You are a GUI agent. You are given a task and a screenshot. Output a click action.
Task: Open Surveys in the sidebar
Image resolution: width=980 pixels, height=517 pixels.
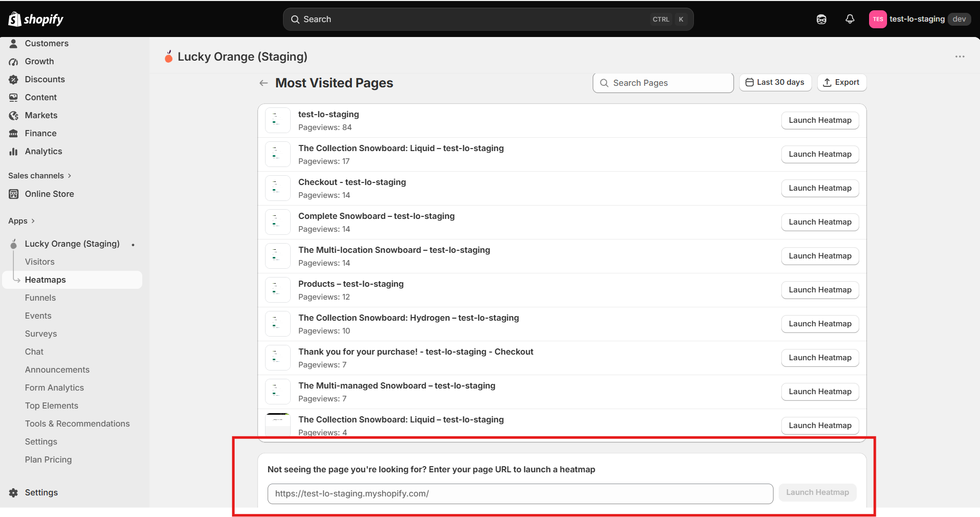click(41, 334)
